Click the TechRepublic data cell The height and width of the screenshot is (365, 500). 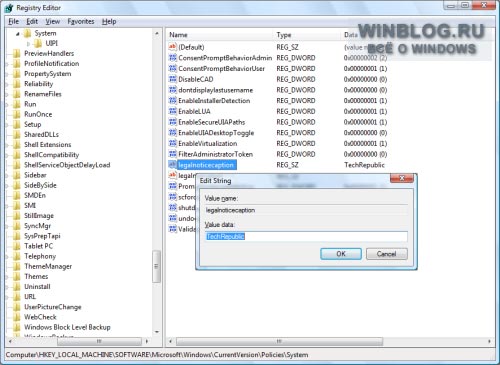coord(364,165)
